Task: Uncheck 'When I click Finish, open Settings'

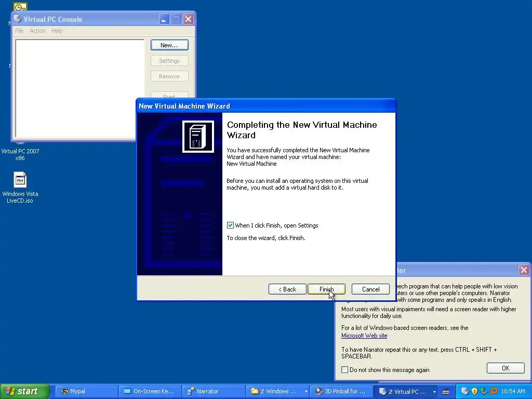Action: pyautogui.click(x=230, y=225)
